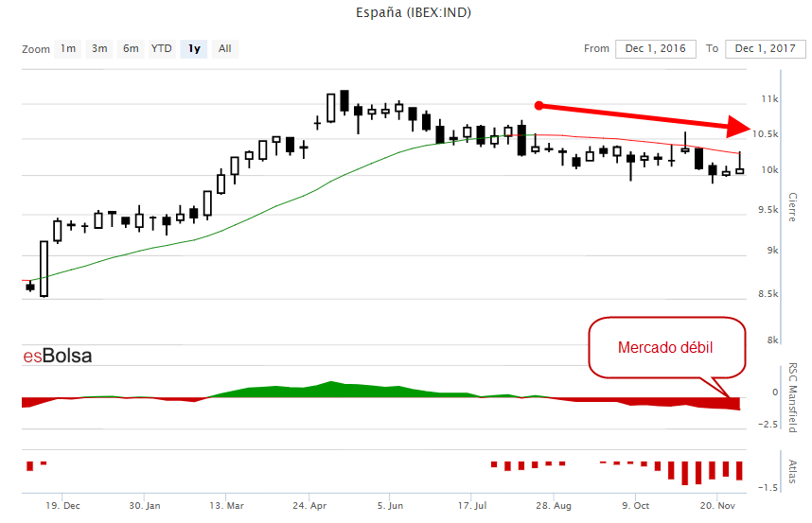Image resolution: width=812 pixels, height=523 pixels.
Task: Select the 1m zoom range
Action: pyautogui.click(x=68, y=48)
